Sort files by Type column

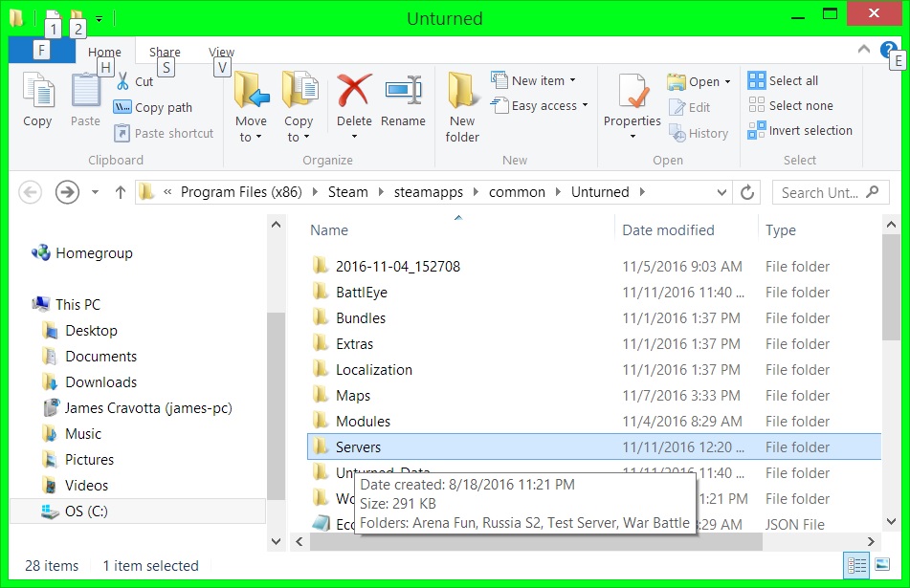[781, 230]
